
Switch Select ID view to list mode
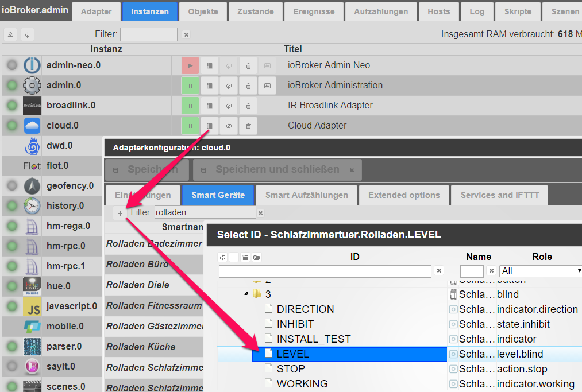point(233,257)
